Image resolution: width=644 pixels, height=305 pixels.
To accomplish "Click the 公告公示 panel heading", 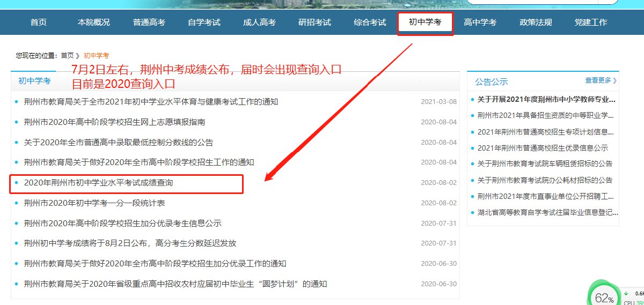I will (x=491, y=82).
